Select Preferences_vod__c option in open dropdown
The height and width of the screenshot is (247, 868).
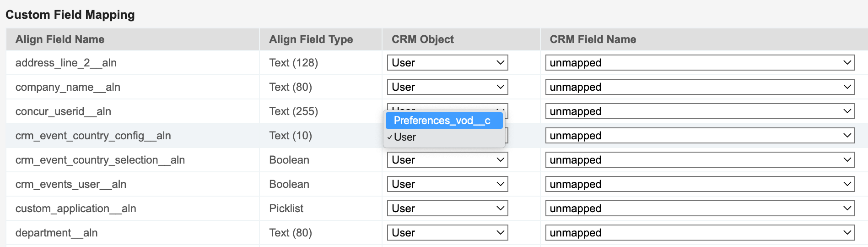click(x=442, y=121)
